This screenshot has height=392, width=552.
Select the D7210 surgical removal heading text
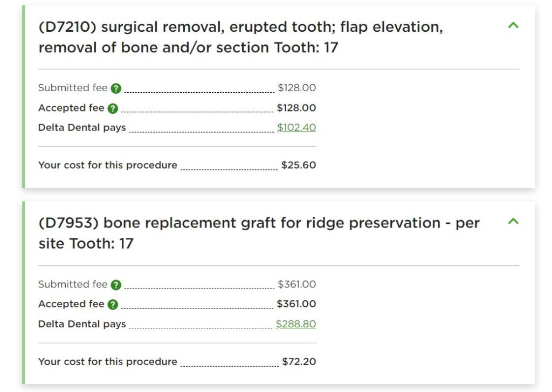coord(241,37)
